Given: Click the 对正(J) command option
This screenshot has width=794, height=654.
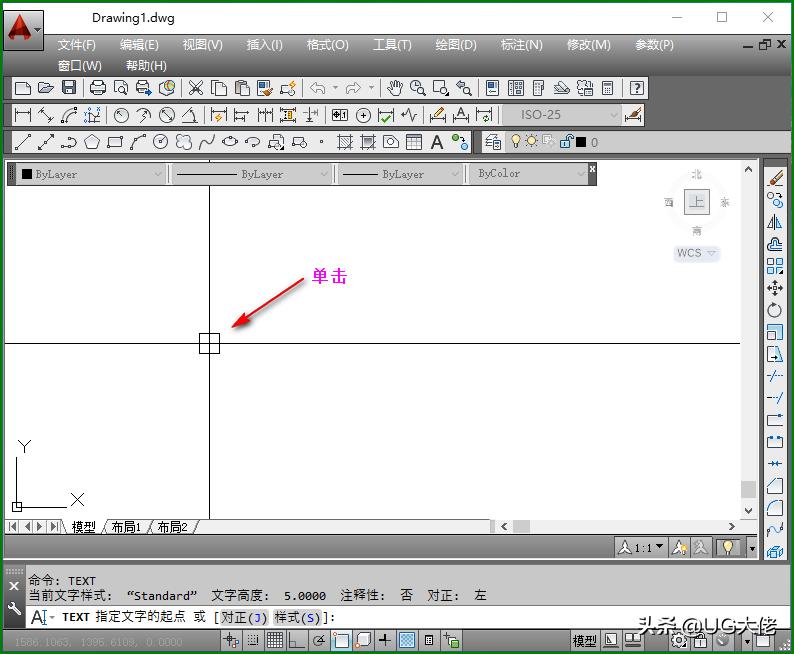Looking at the screenshot, I should click(x=244, y=617).
